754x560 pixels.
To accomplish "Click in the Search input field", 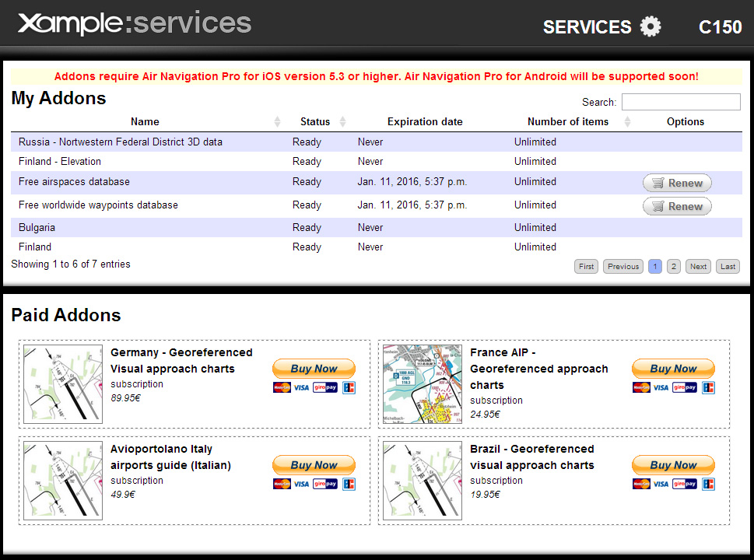I will [681, 102].
